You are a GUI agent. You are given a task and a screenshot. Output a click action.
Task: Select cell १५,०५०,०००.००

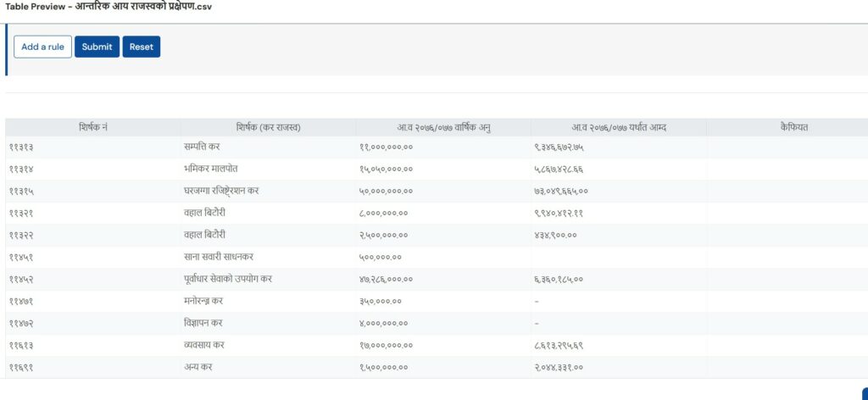pyautogui.click(x=443, y=169)
